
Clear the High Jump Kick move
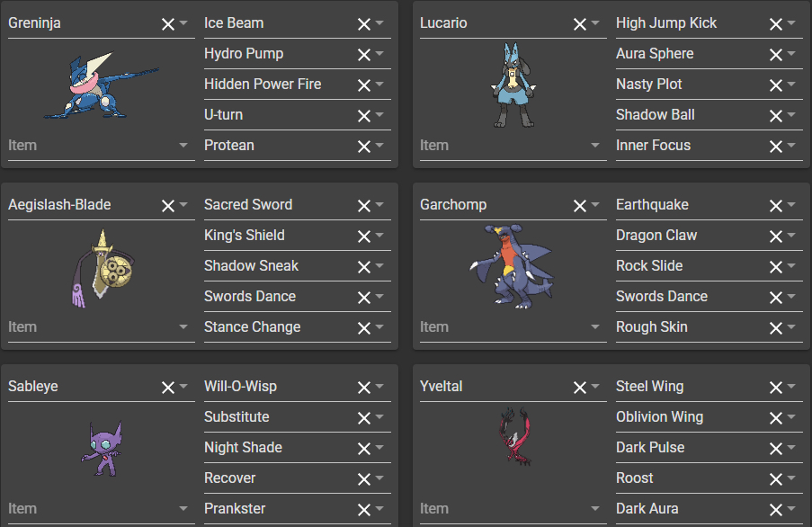click(776, 23)
